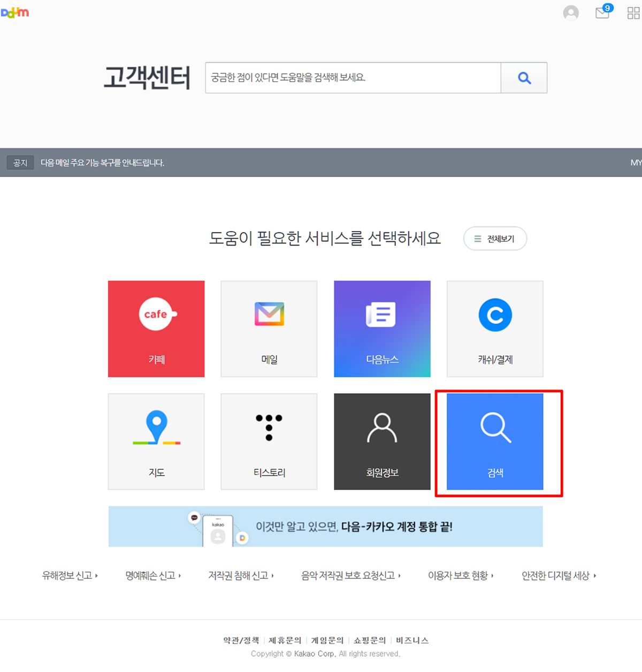Open 게임문의 footer link
The width and height of the screenshot is (642, 672).
(x=327, y=640)
